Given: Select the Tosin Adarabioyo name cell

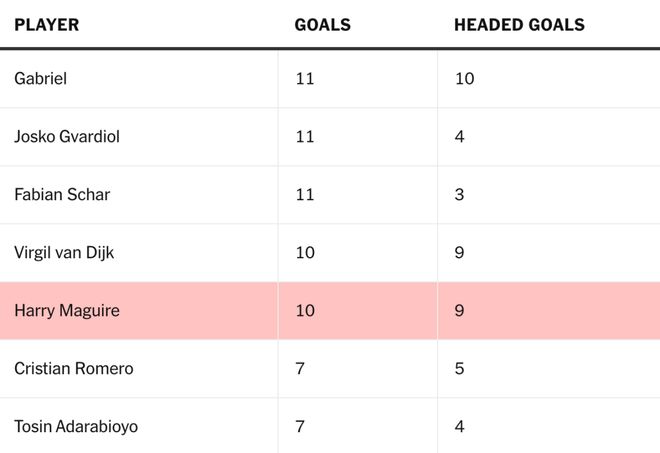Looking at the screenshot, I should click(x=76, y=426).
